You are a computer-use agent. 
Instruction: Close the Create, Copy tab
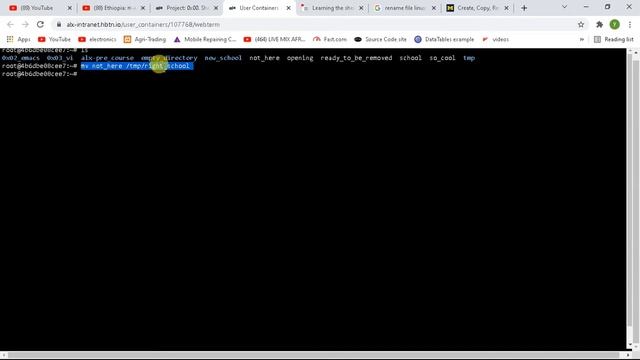pyautogui.click(x=506, y=8)
